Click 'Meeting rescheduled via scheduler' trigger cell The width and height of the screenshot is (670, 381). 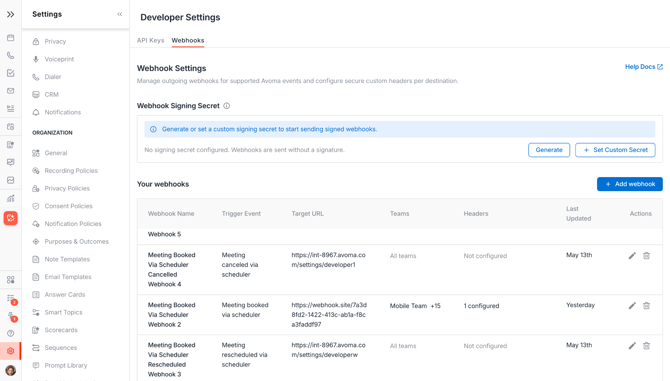click(x=244, y=355)
